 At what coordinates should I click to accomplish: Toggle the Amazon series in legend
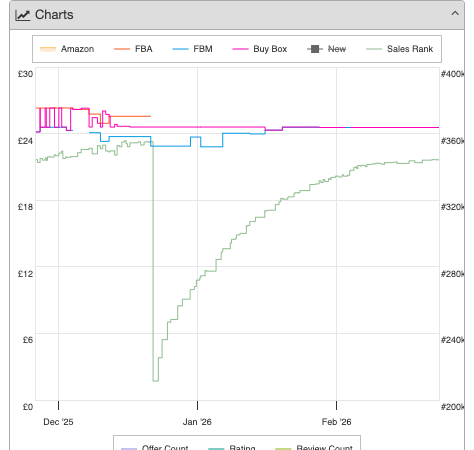click(x=67, y=49)
